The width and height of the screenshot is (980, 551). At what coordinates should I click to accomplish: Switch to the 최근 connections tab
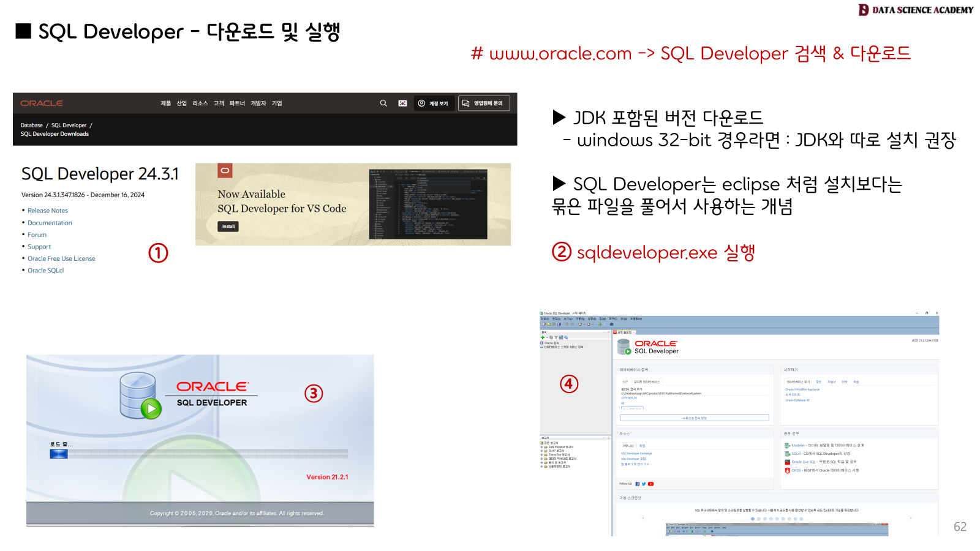[x=625, y=382]
